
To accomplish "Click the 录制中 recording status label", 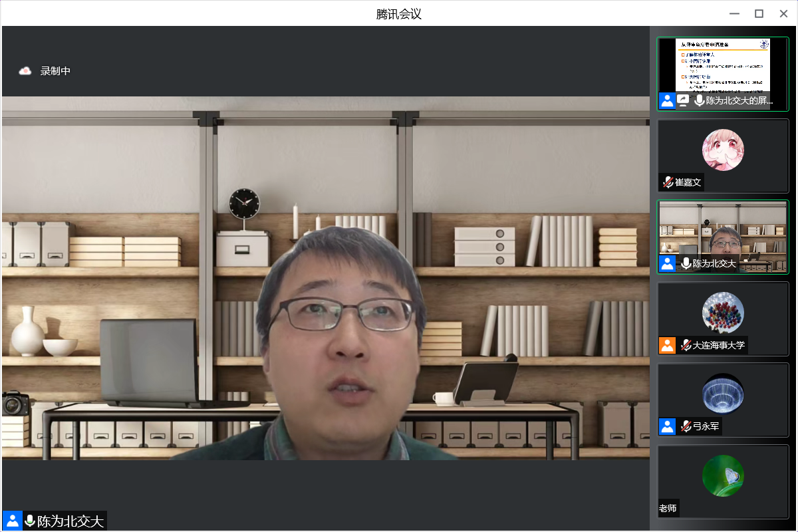I will click(x=55, y=71).
